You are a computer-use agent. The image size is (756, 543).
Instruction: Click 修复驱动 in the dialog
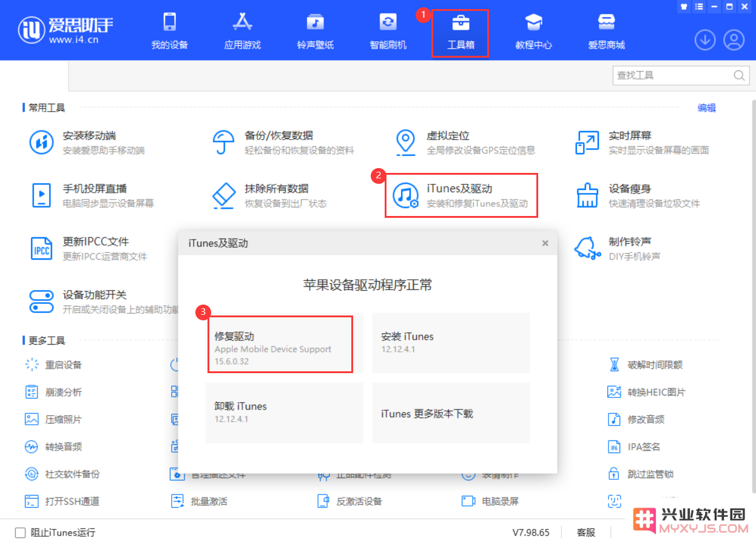[x=284, y=343]
